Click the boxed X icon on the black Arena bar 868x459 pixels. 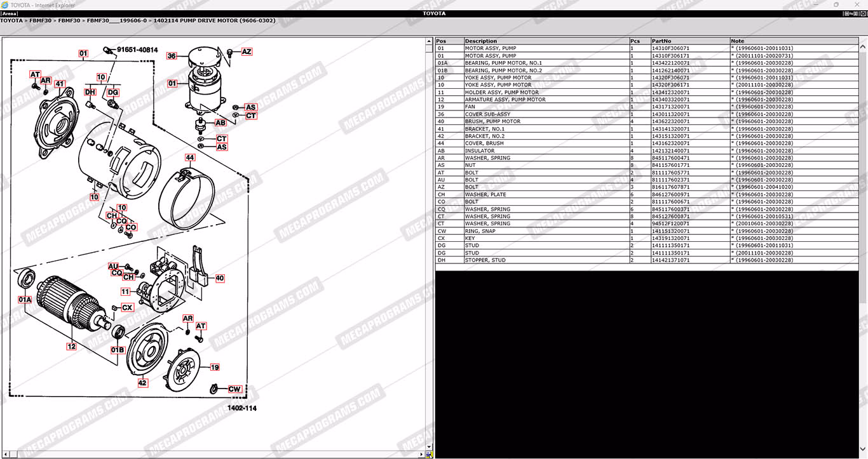(862, 13)
